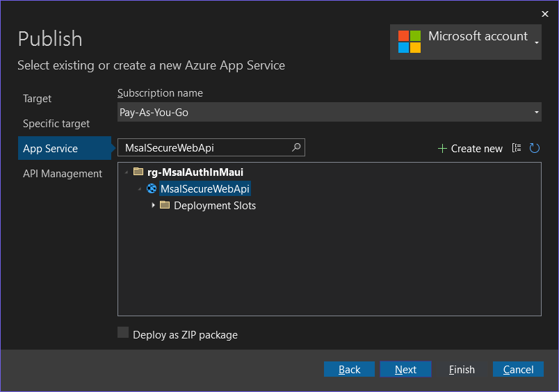Image resolution: width=559 pixels, height=392 pixels.
Task: Click the MsalSecureWebApi app service icon
Action: click(152, 188)
